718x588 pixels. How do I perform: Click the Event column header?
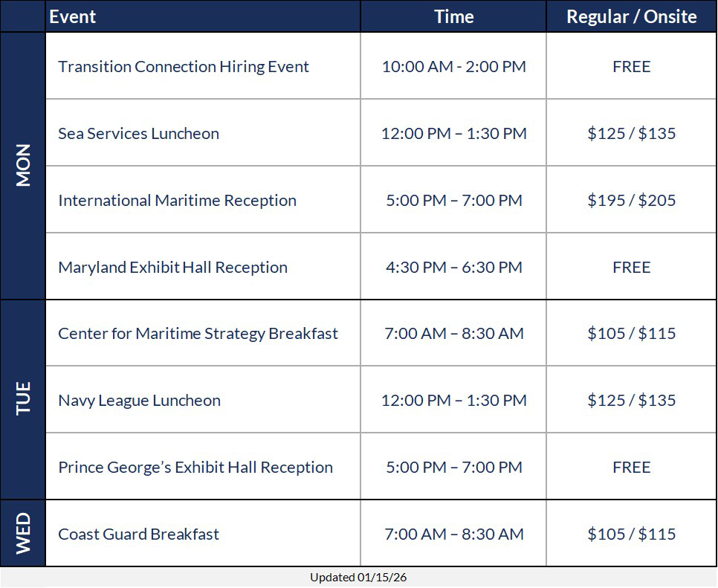73,16
